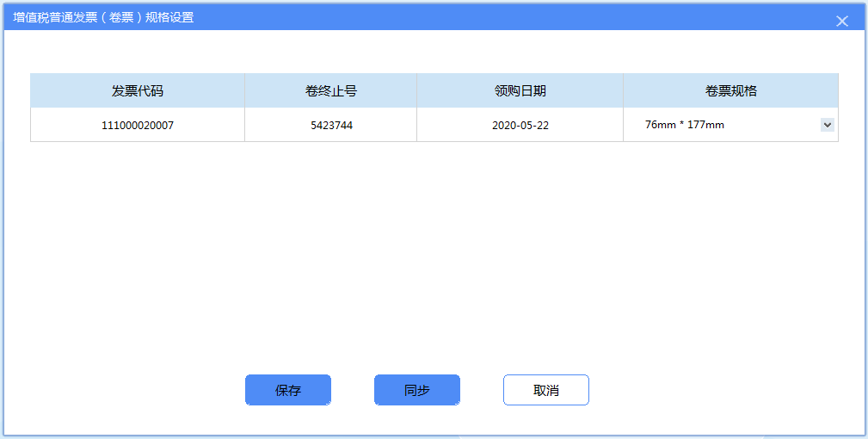Click invoice code 111000020007 cell
This screenshot has height=439, width=868.
pos(138,125)
